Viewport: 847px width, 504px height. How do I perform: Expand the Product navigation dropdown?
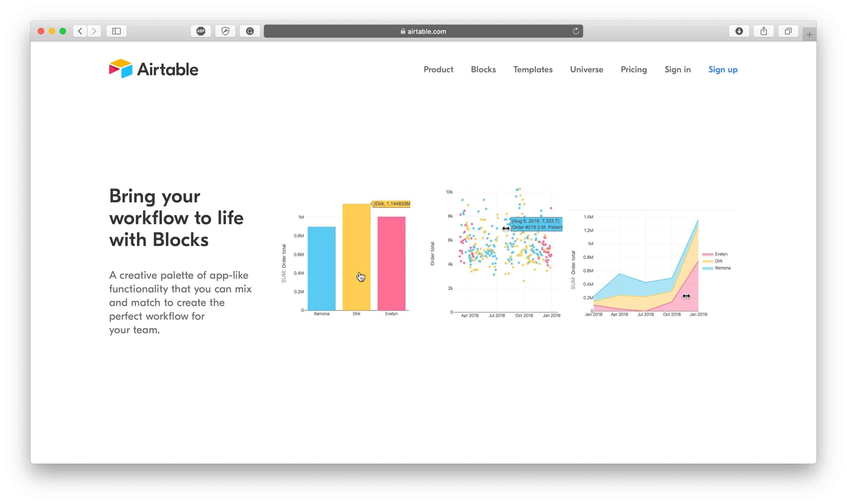[438, 69]
